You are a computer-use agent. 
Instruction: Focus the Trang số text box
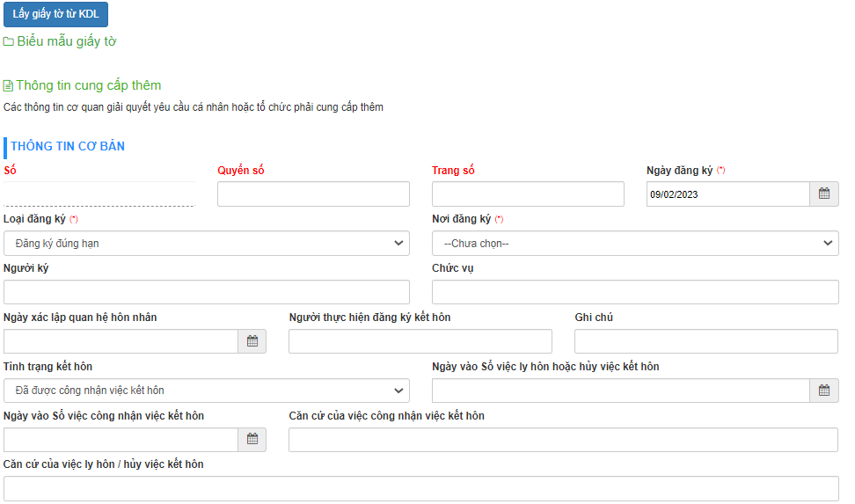tap(528, 194)
